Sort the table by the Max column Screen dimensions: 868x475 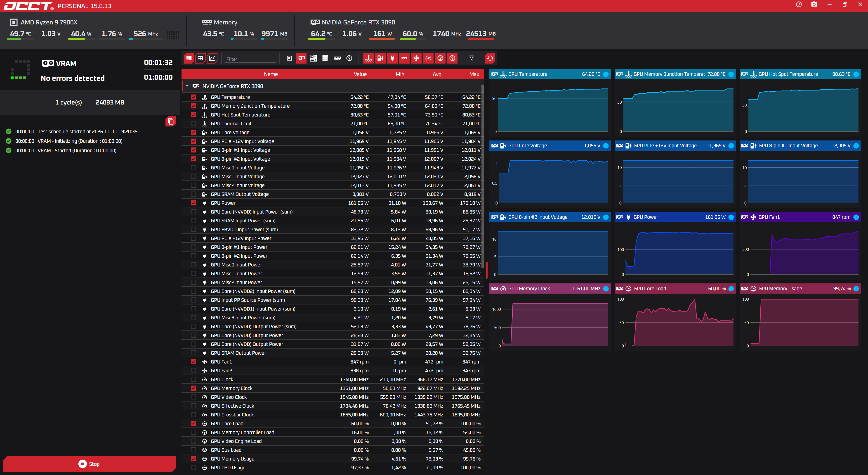474,74
